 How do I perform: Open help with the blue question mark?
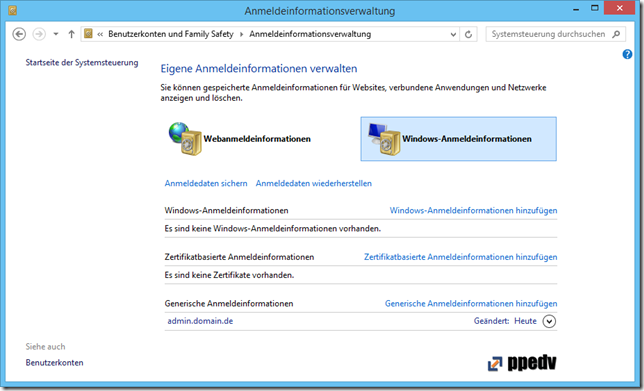click(x=627, y=54)
